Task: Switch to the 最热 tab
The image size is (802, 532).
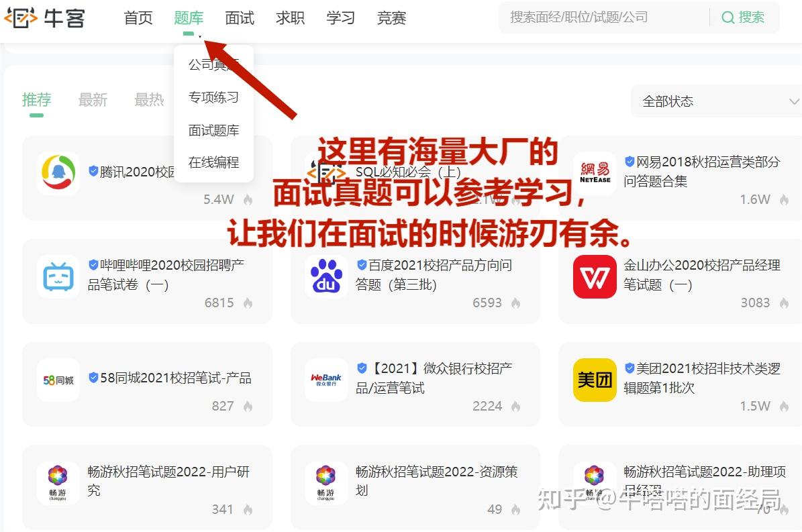Action: point(149,99)
